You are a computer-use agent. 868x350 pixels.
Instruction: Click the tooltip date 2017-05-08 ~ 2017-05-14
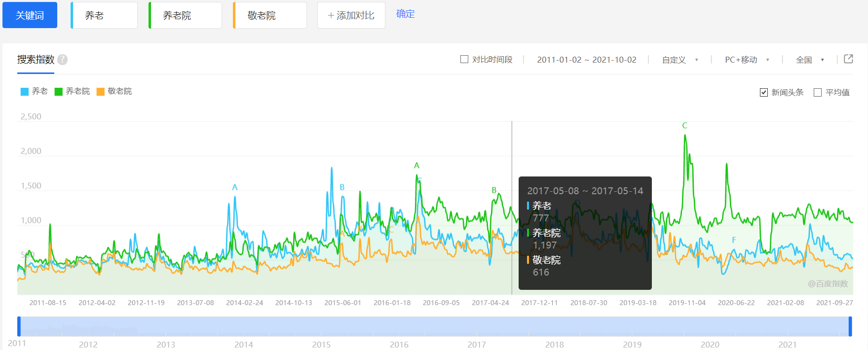tap(585, 191)
